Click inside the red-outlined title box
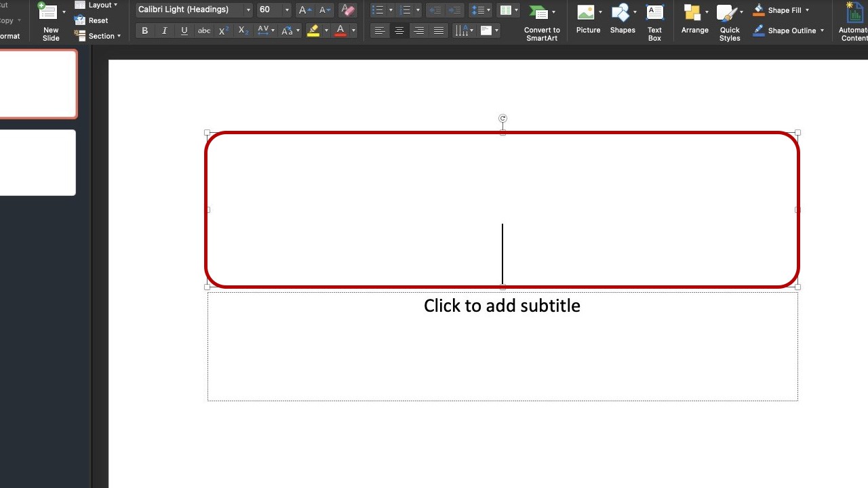This screenshot has height=488, width=868. point(502,209)
